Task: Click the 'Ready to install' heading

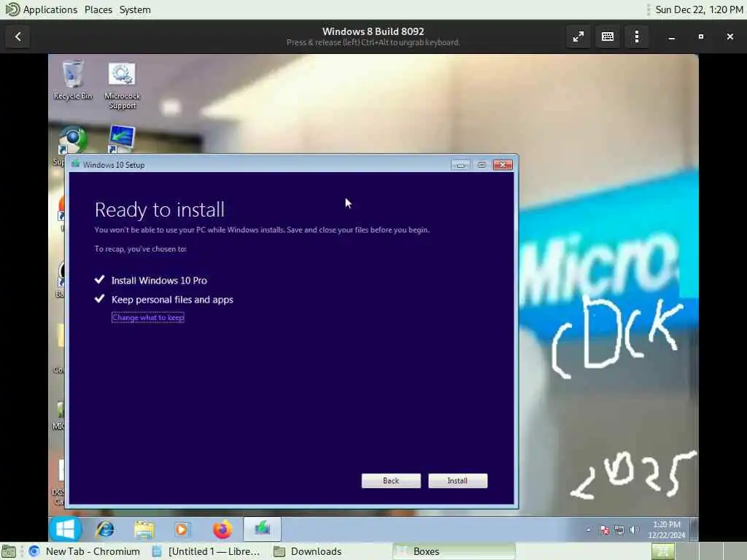Action: [x=160, y=210]
